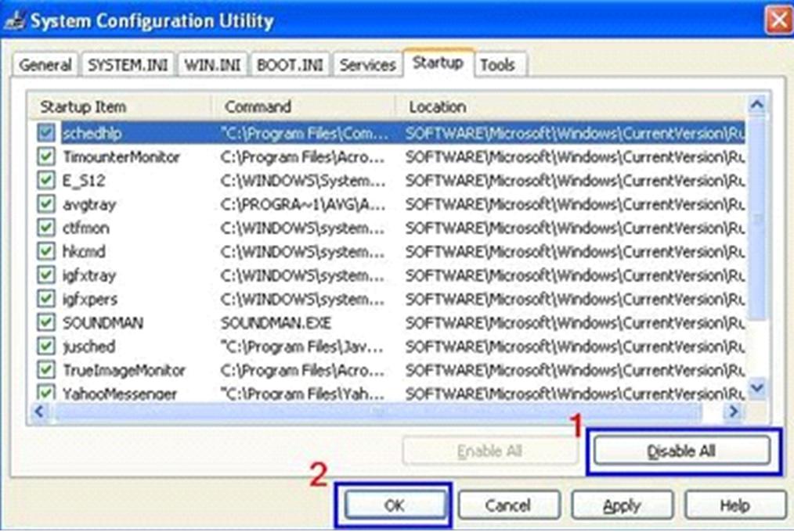Toggle the E_S12 checkbox
The width and height of the screenshot is (794, 532).
click(x=46, y=181)
